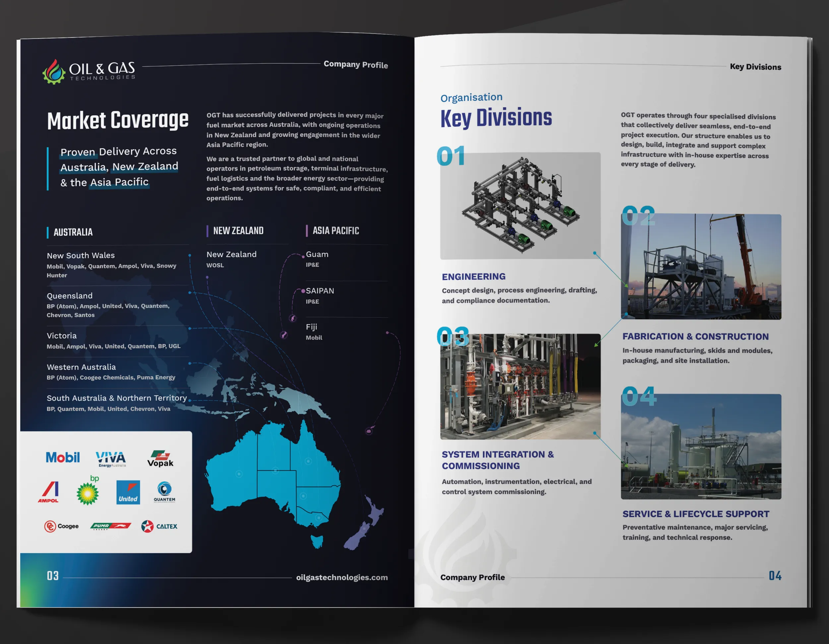829x644 pixels.
Task: Click the Engineering 3D skid model image
Action: coord(520,206)
